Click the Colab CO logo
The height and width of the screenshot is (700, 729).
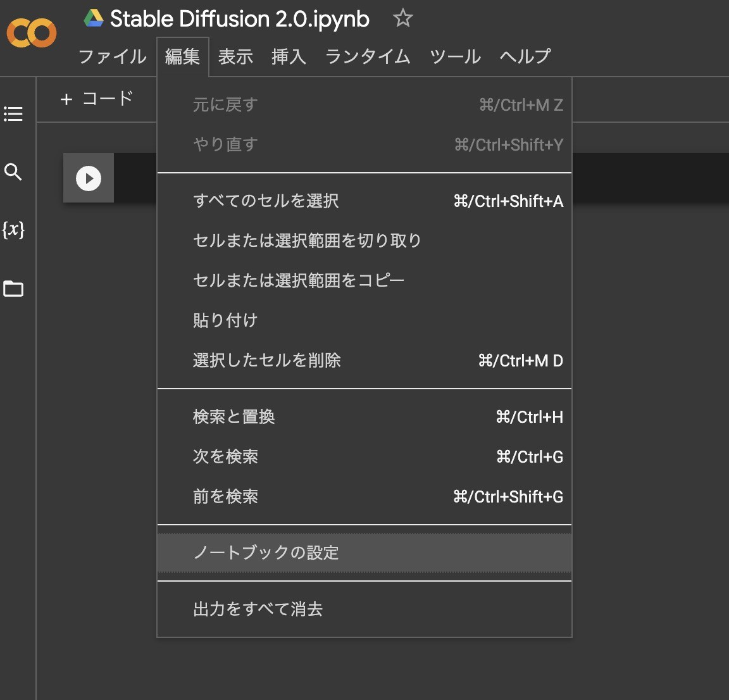pos(31,33)
